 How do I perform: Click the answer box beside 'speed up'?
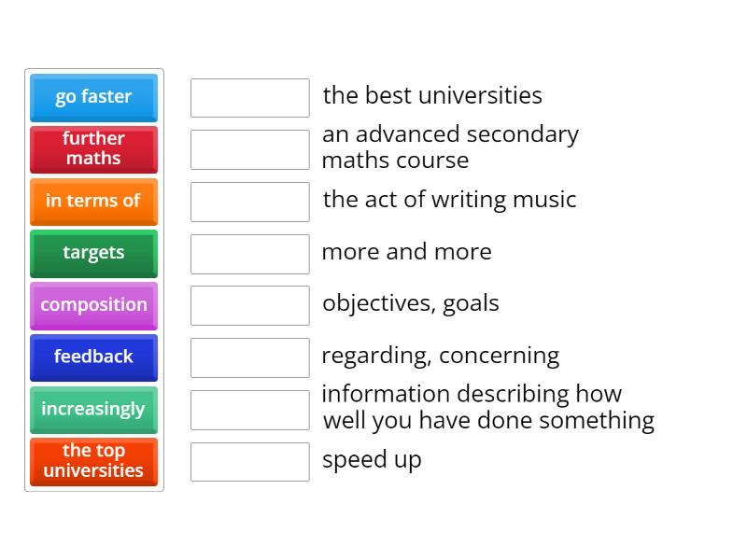click(x=249, y=461)
